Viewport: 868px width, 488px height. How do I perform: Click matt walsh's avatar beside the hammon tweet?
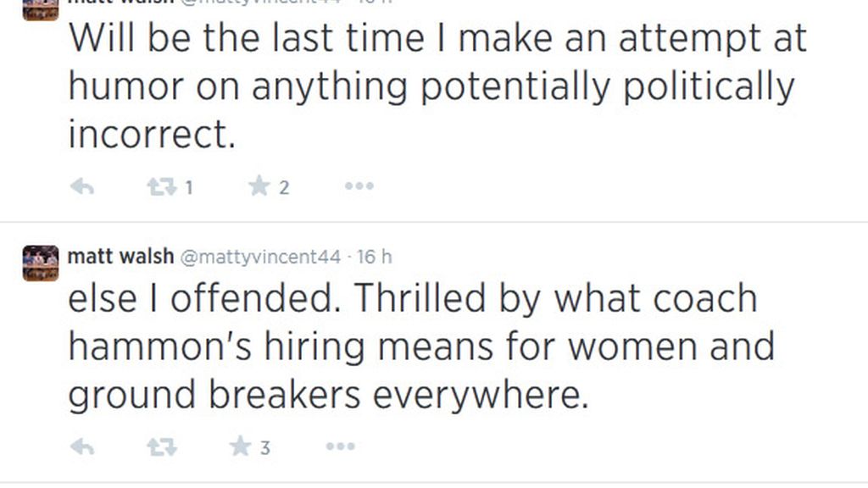41,263
